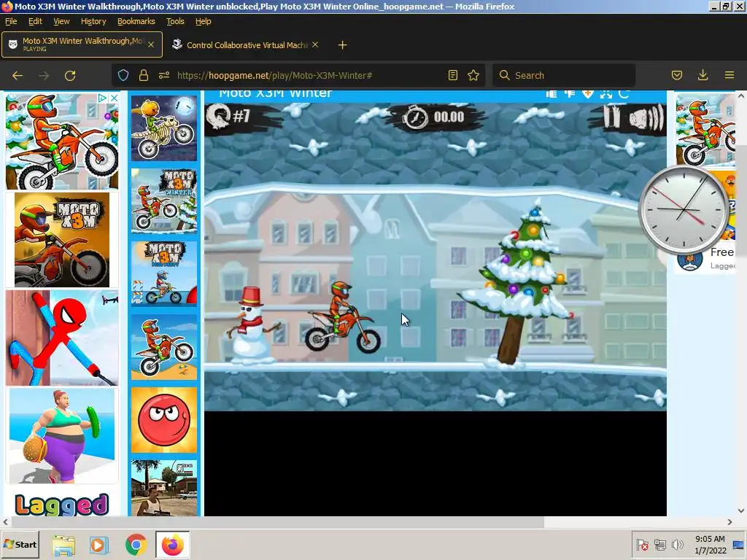Viewport: 747px width, 560px height.
Task: Open the Firefox hamburger application menu
Action: coord(729,75)
